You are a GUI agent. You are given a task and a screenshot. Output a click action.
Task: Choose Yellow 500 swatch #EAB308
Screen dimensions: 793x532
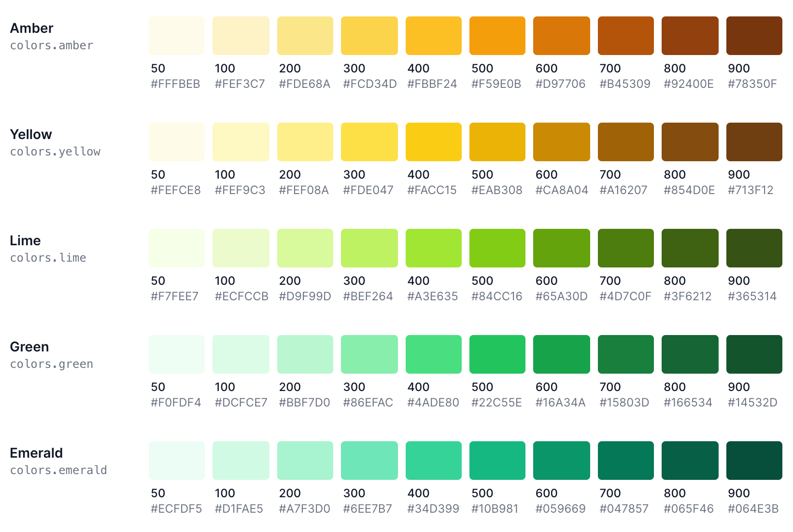coord(497,142)
